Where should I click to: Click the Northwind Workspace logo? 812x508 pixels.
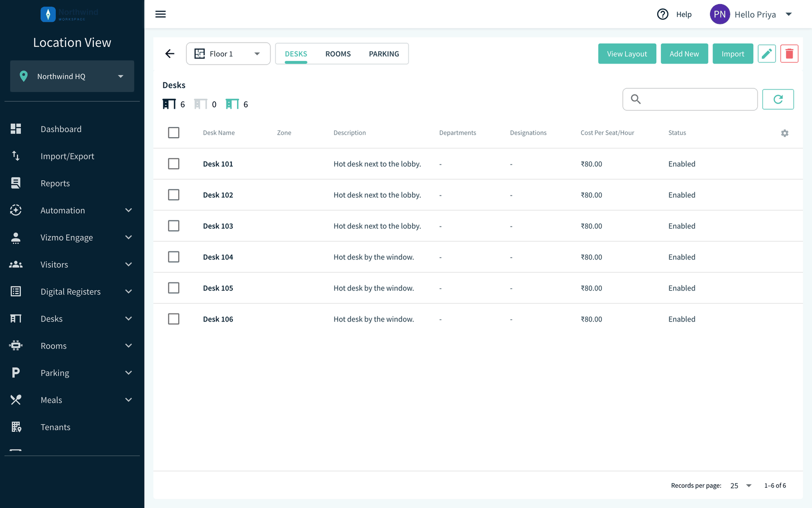(70, 14)
